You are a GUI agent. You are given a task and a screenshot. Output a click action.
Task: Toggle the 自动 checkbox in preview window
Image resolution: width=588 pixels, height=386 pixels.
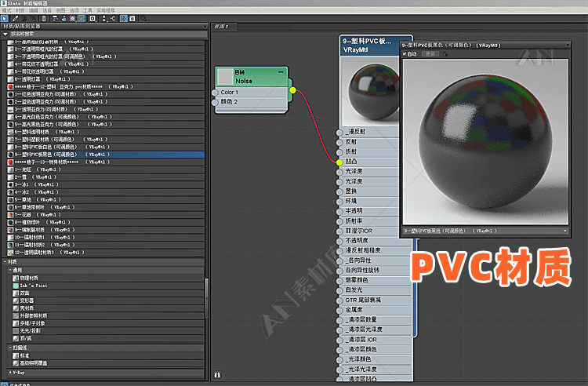click(x=405, y=54)
